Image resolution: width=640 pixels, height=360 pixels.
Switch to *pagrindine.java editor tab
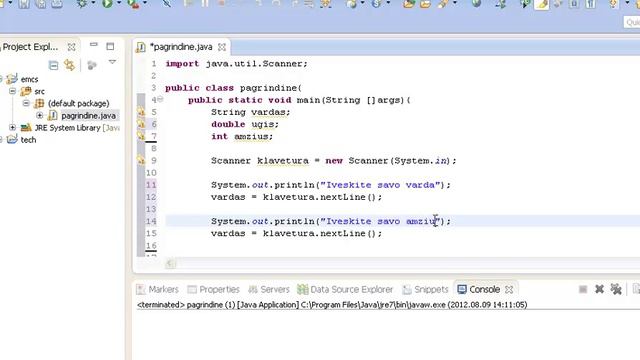[181, 47]
